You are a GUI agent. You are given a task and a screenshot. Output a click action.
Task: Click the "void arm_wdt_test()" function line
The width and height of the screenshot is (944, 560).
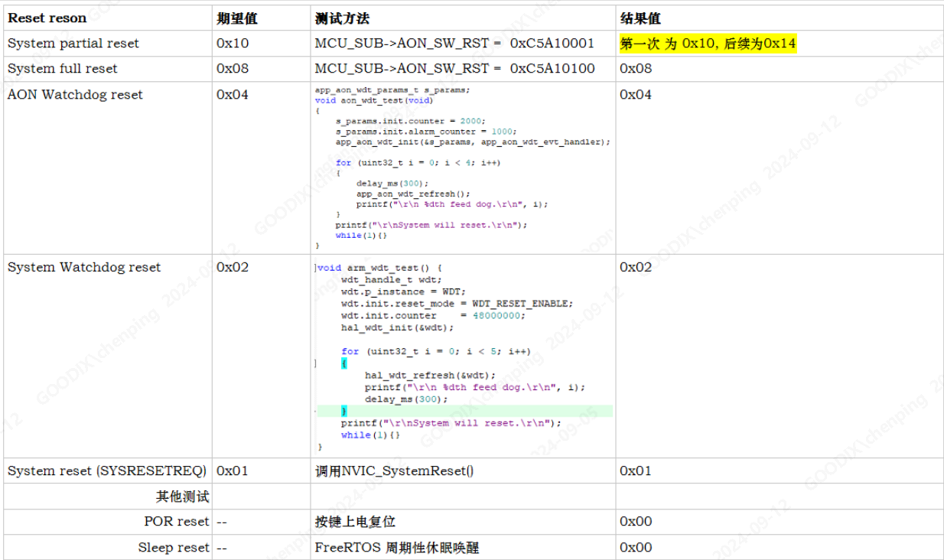[x=379, y=268]
